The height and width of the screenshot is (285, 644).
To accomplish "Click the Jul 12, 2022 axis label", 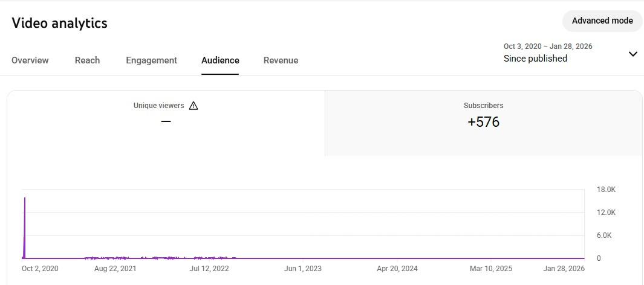I will pos(209,269).
